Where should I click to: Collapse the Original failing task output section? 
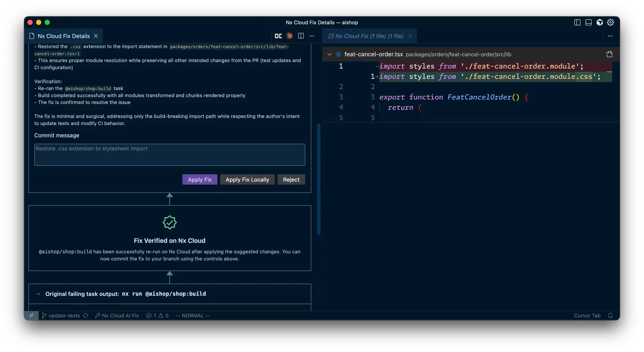[38, 294]
